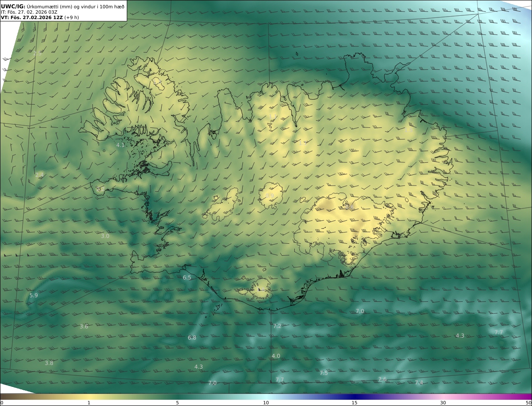This screenshot has height=406, width=532.
Task: Select the 30 mark on the color scale
Action: pyautogui.click(x=443, y=402)
